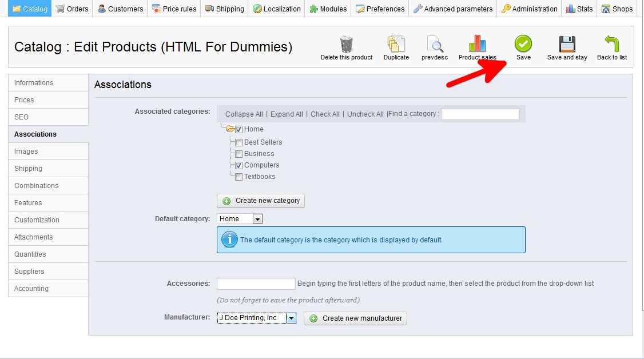Viewport: 644px width, 359px height.
Task: Click the Back to list arrow icon
Action: 611,43
